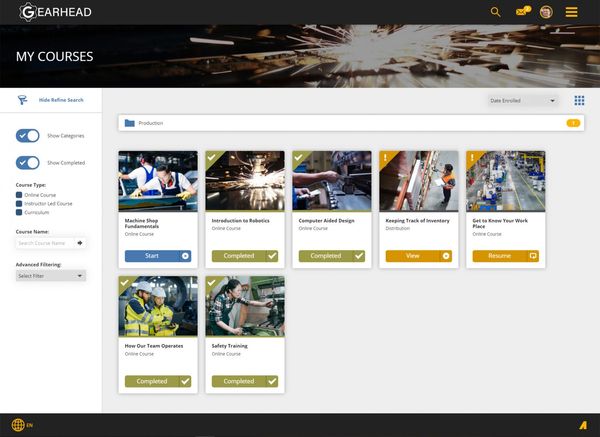Screen dimensions: 600x437
Task: Click the alert badge on Keeping Track of Inventory
Action: click(386, 158)
